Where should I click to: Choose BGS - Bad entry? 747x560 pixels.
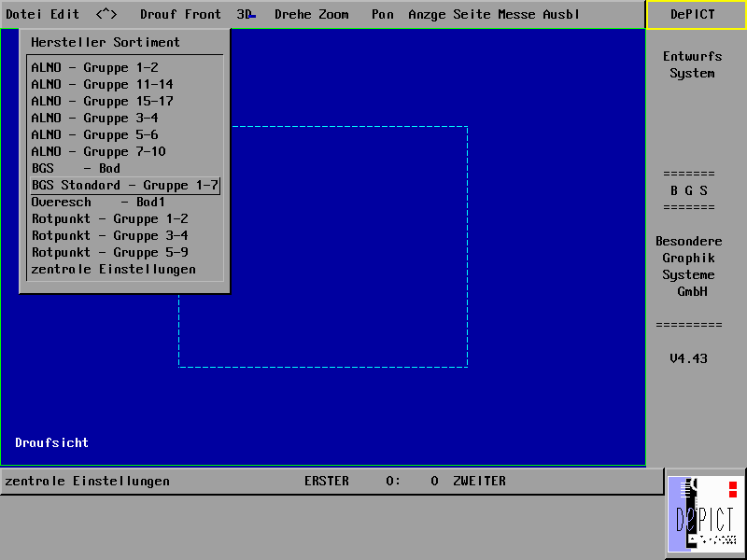pos(125,168)
